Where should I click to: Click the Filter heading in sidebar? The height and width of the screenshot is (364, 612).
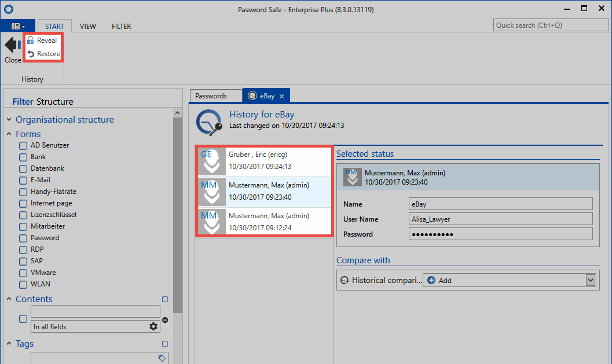tap(23, 102)
